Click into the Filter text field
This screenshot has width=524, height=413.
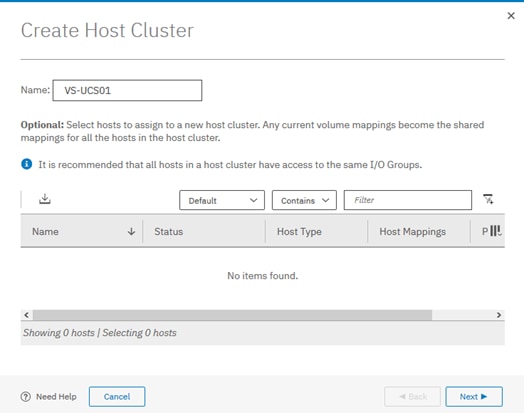408,200
